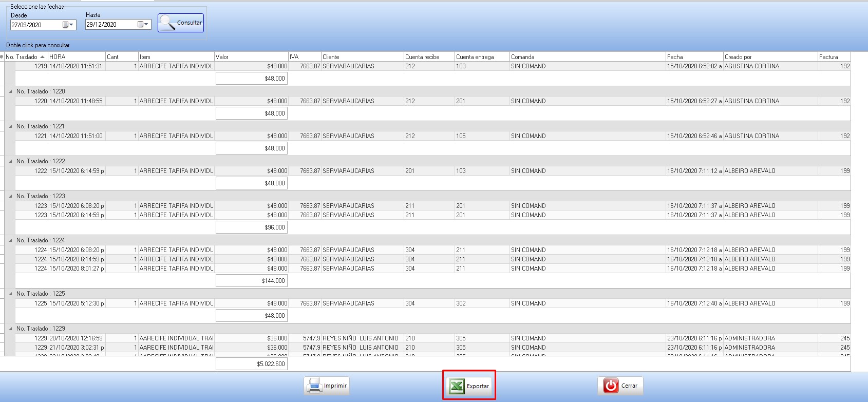Collapse the No. Traslado 1220 group
868x402 pixels.
tap(10, 91)
